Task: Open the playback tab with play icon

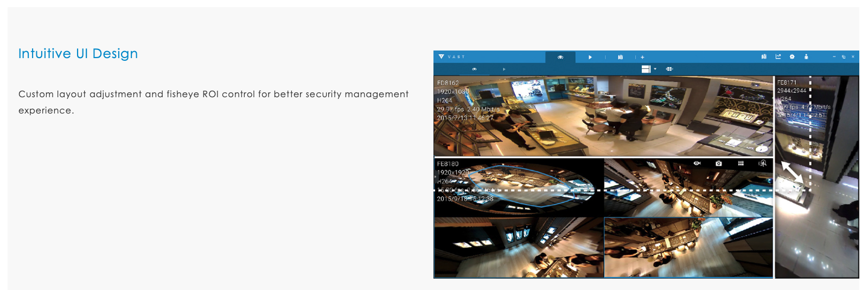Action: [x=590, y=57]
